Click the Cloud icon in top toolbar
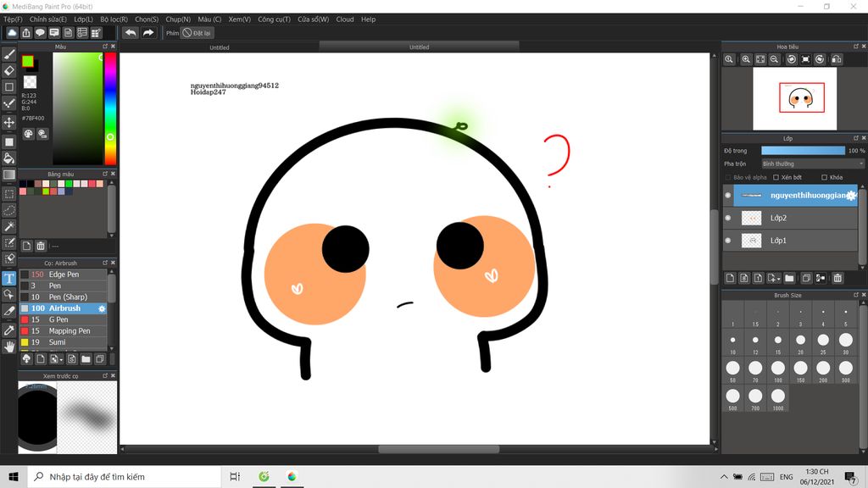Screen dimensions: 868x488 tap(12, 33)
